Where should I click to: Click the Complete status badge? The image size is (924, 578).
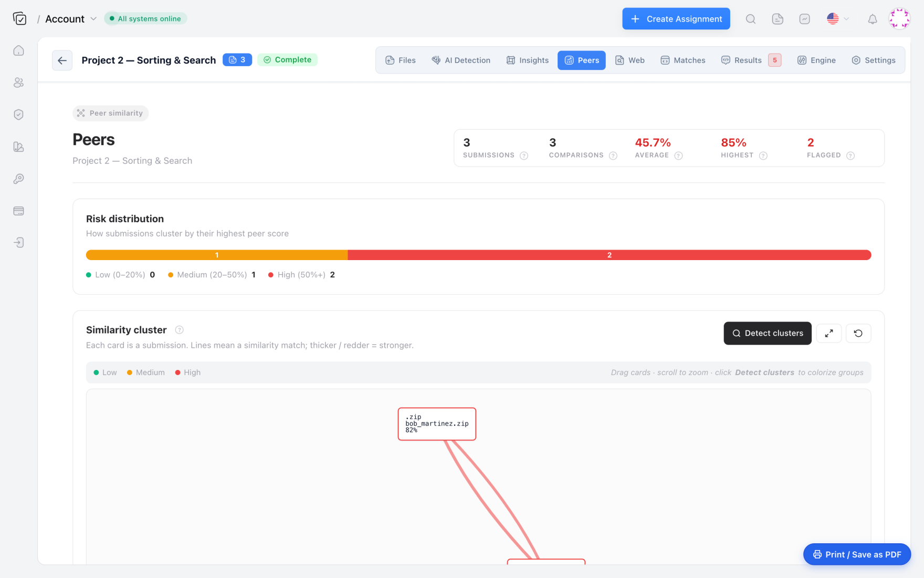pos(288,60)
